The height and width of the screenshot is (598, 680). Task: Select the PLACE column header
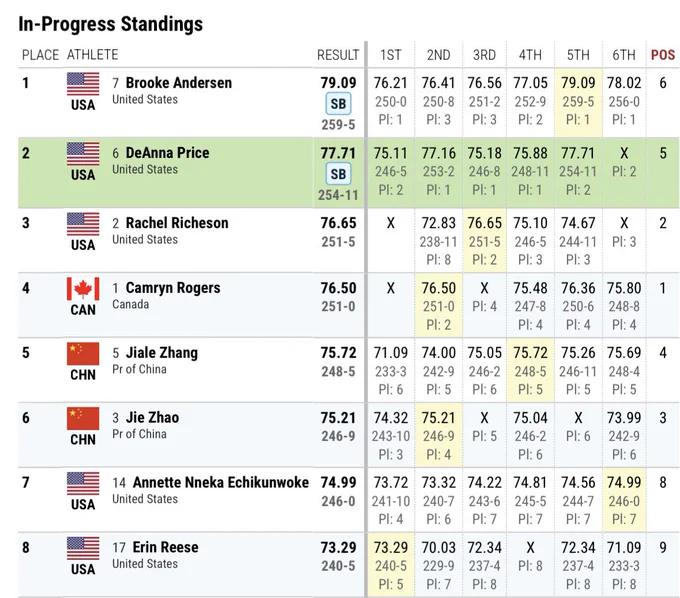40,55
